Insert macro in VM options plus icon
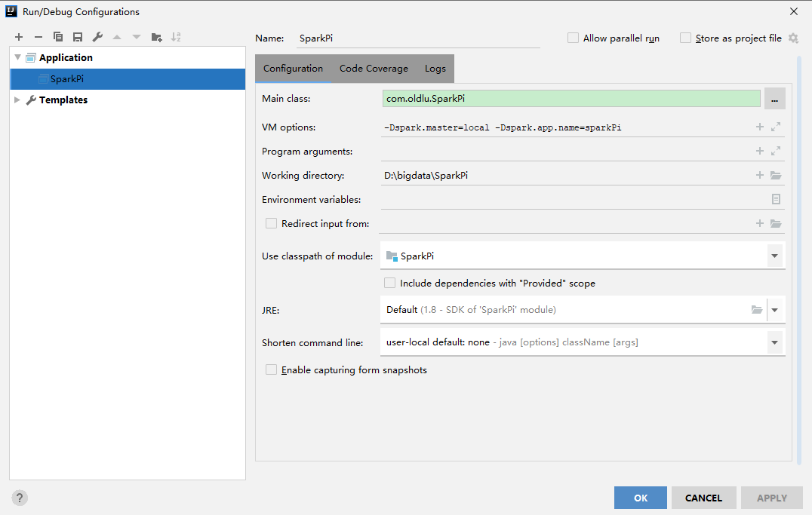Viewport: 812px width, 515px height. 760,127
